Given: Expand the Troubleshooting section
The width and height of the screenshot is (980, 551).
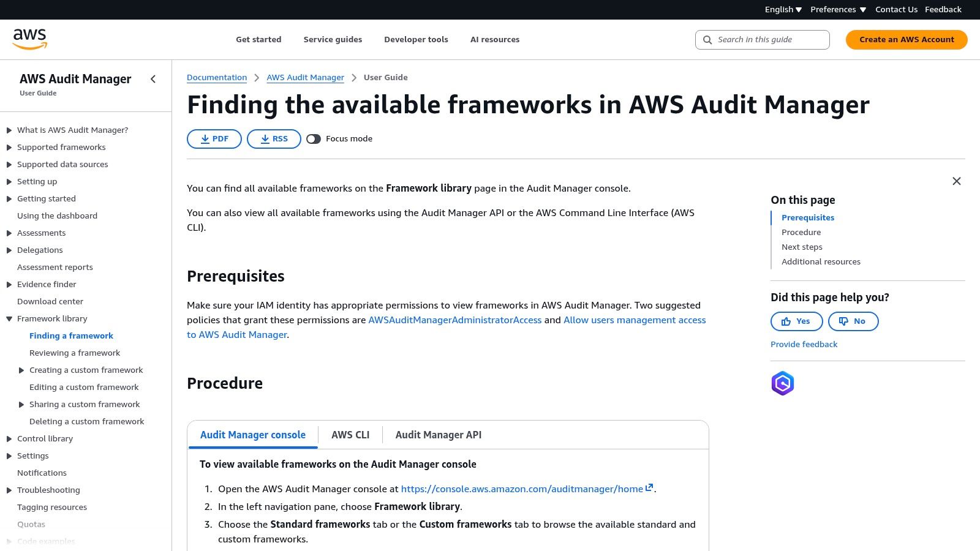Looking at the screenshot, I should (x=9, y=490).
